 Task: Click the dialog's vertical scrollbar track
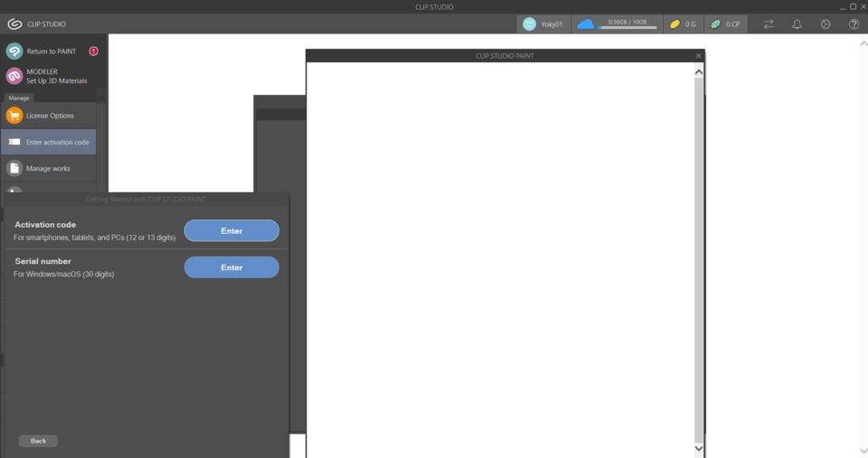tap(699, 260)
